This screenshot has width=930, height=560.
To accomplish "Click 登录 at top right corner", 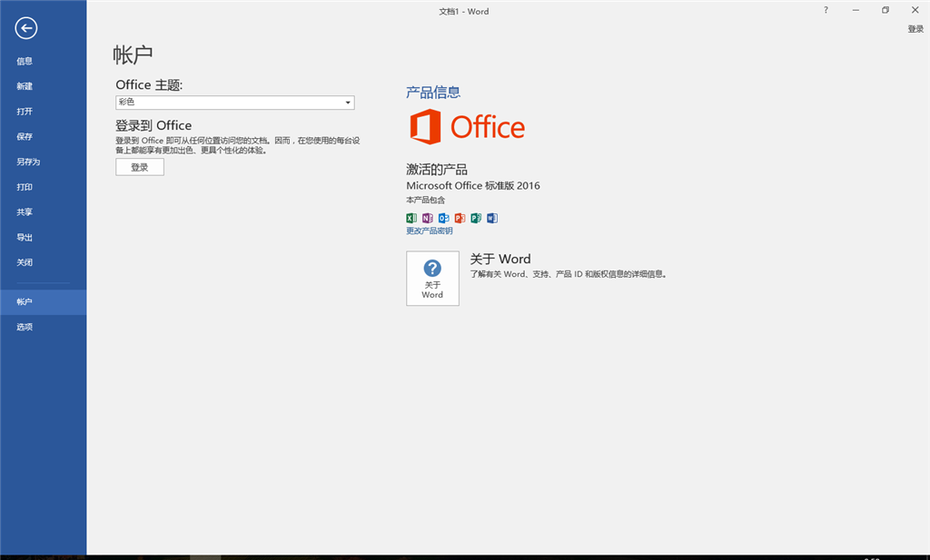I will coord(915,29).
